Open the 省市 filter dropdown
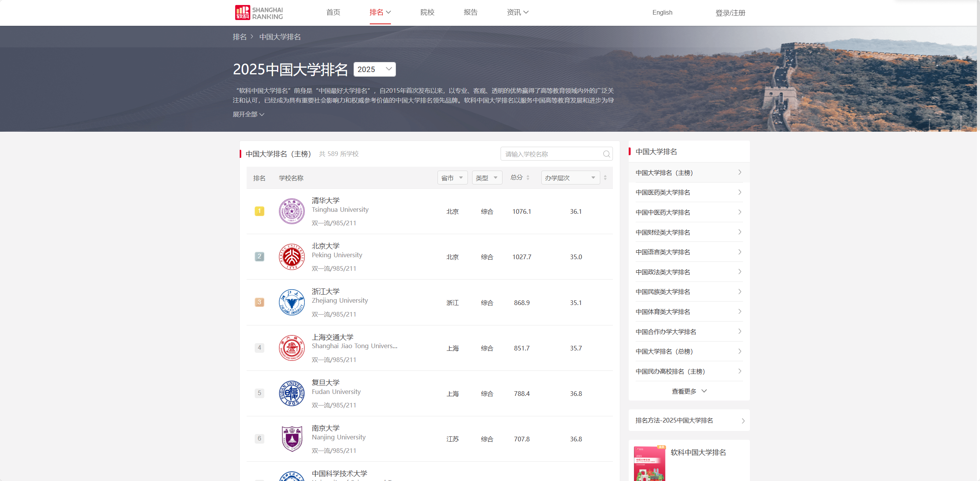This screenshot has height=481, width=980. click(x=452, y=178)
